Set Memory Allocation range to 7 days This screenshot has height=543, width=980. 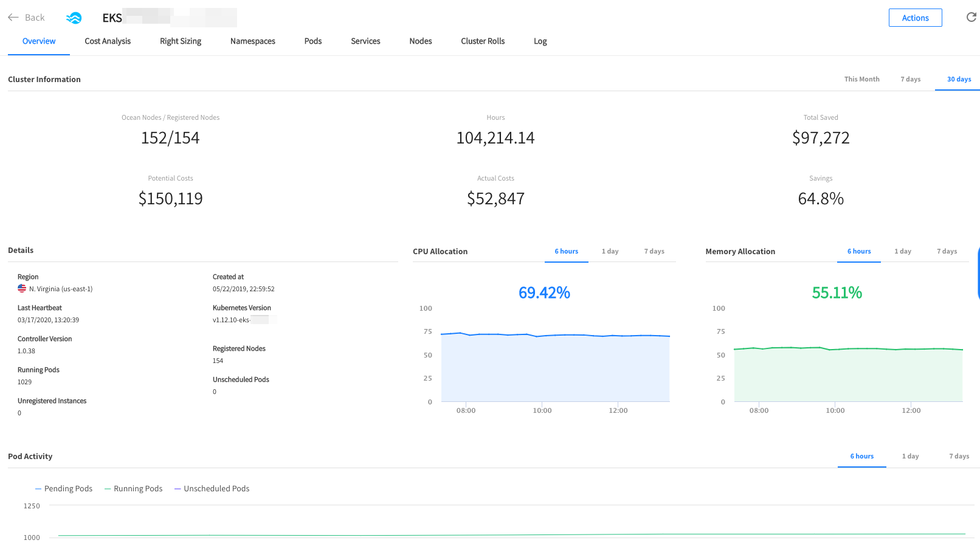pyautogui.click(x=947, y=251)
